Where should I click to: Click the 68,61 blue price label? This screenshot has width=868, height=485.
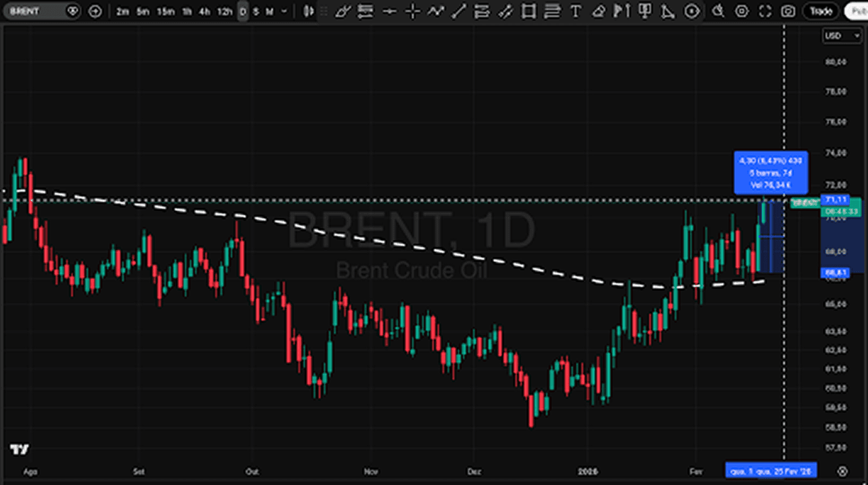836,272
